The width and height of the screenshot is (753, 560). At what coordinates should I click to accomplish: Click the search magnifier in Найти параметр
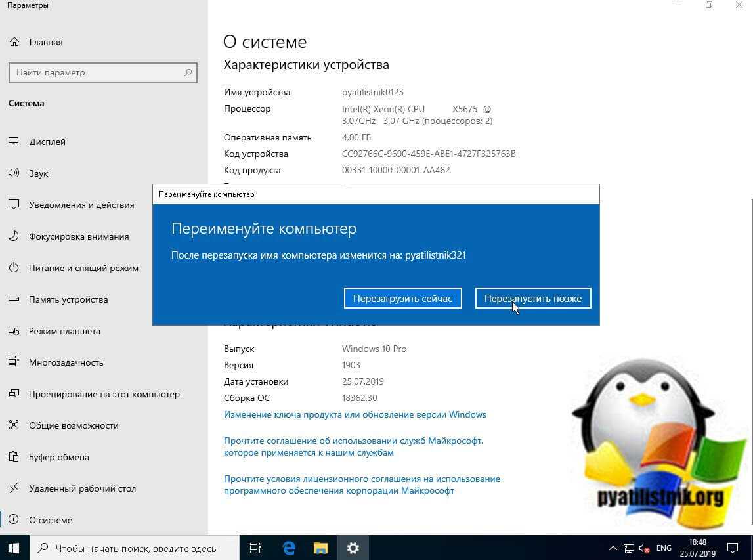tap(188, 72)
